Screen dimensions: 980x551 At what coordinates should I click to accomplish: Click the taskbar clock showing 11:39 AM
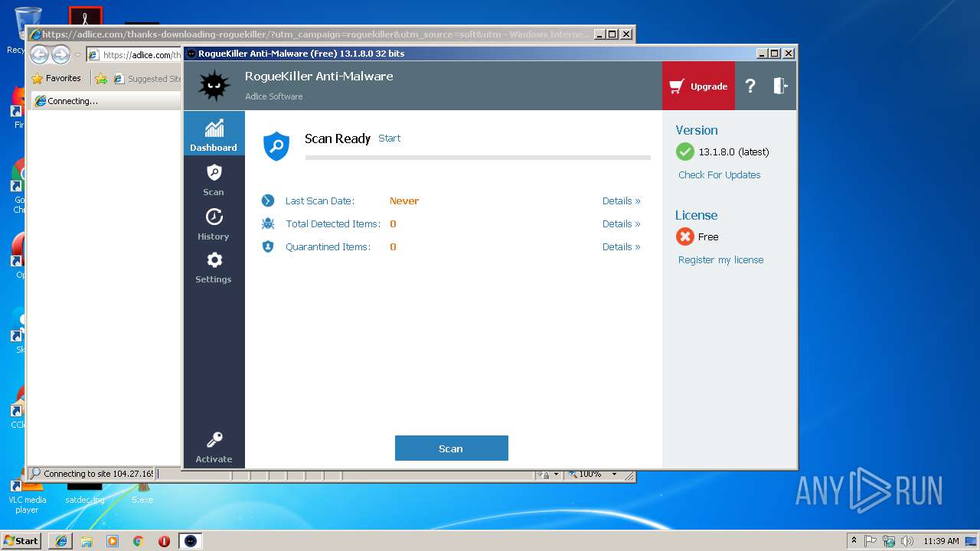click(941, 540)
